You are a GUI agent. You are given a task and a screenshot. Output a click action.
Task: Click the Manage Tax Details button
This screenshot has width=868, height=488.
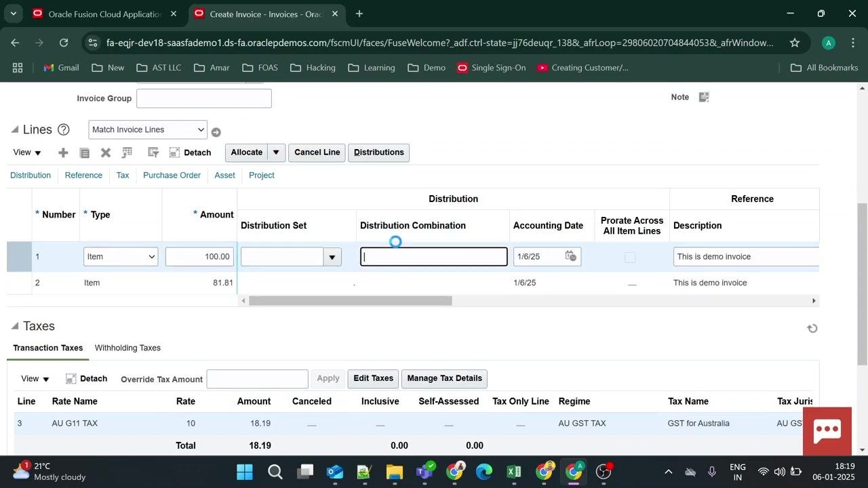tap(444, 379)
